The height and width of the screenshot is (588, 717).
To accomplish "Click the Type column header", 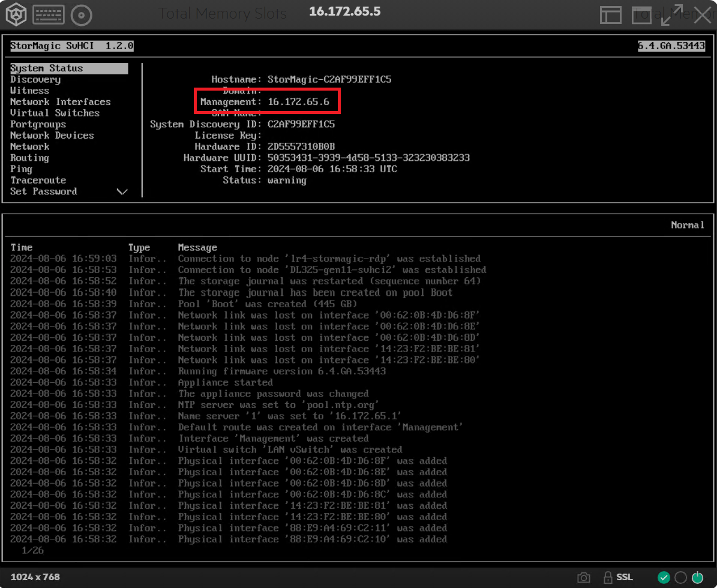I will (x=139, y=247).
